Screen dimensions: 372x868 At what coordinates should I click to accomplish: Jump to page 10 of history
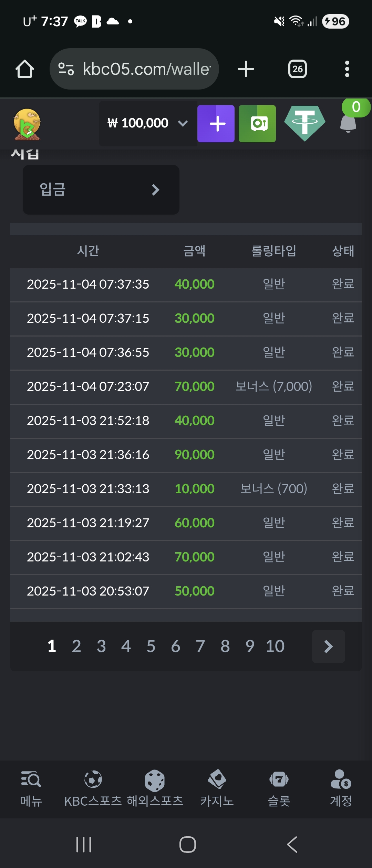275,646
